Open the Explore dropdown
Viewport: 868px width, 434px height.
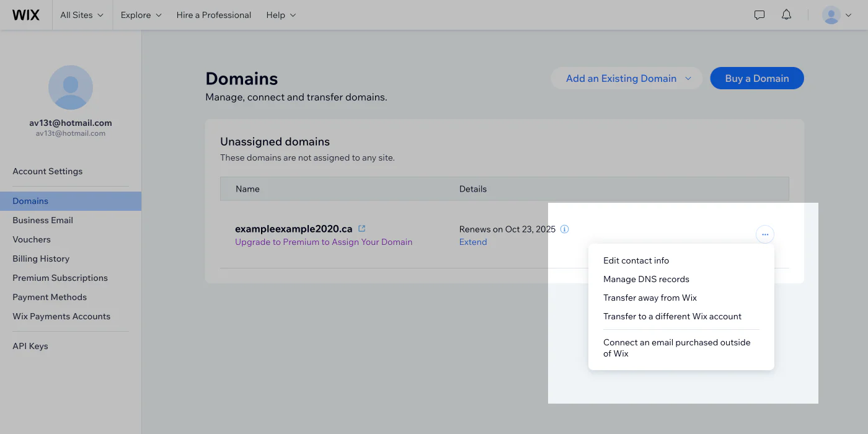click(140, 14)
